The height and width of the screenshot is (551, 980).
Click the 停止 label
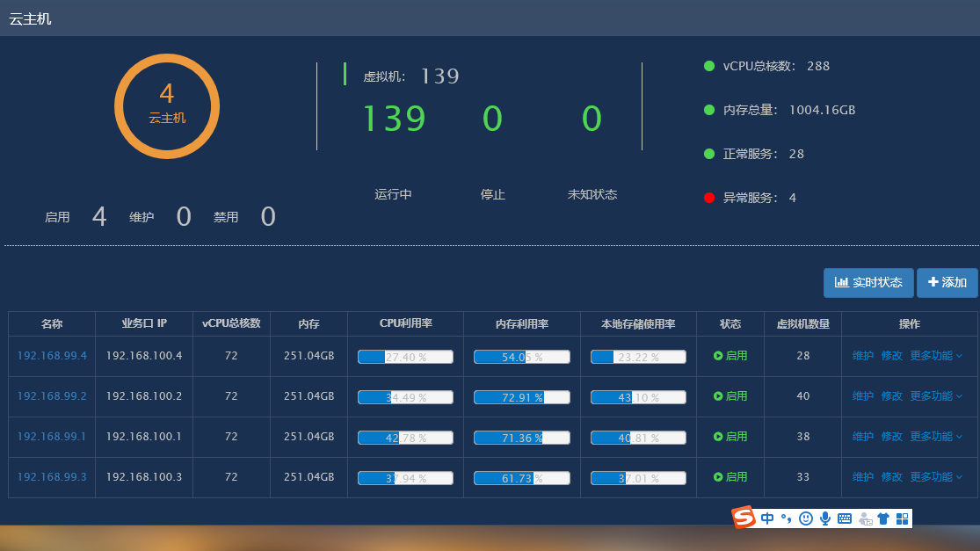pyautogui.click(x=492, y=194)
